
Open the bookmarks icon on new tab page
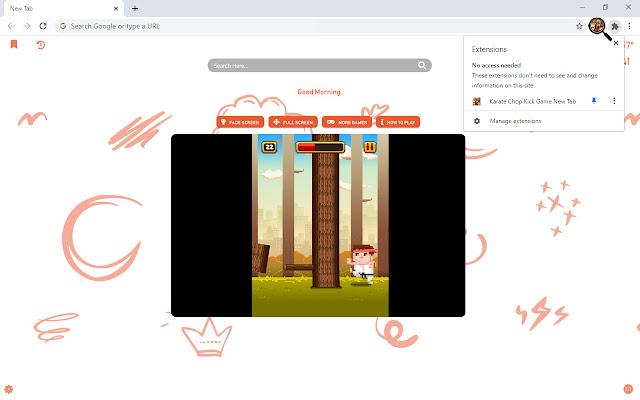coord(14,44)
